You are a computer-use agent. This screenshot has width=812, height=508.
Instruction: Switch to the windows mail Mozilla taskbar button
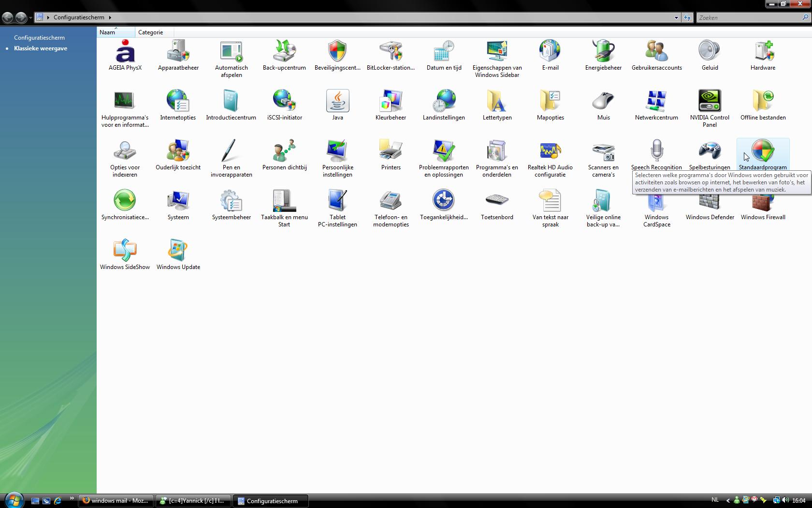pyautogui.click(x=116, y=501)
